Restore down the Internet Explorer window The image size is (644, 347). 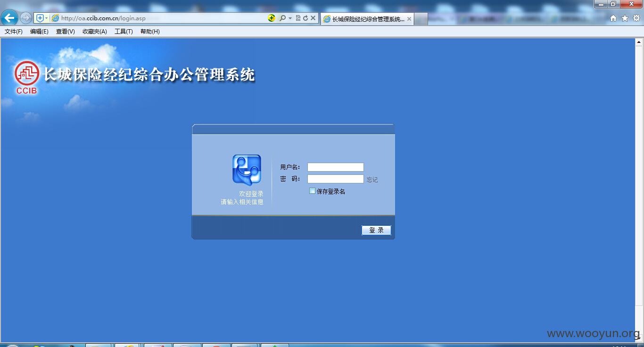click(613, 4)
